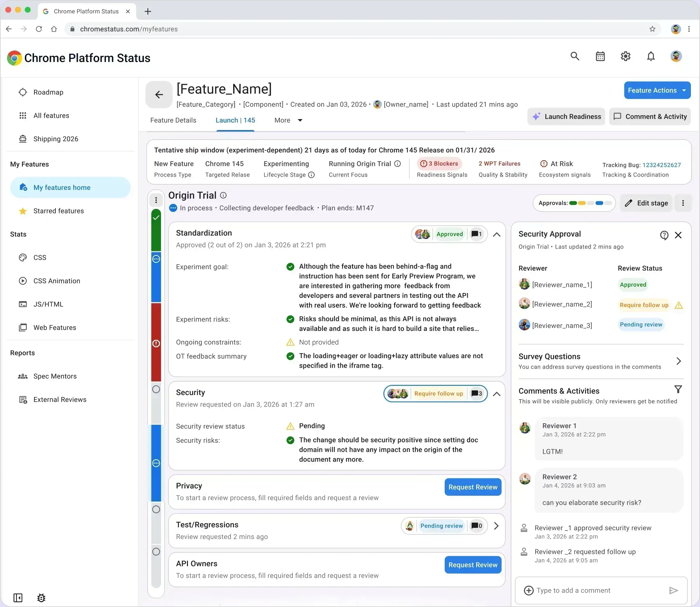The height and width of the screenshot is (607, 700).
Task: Open the calendar icon in header
Action: click(600, 56)
